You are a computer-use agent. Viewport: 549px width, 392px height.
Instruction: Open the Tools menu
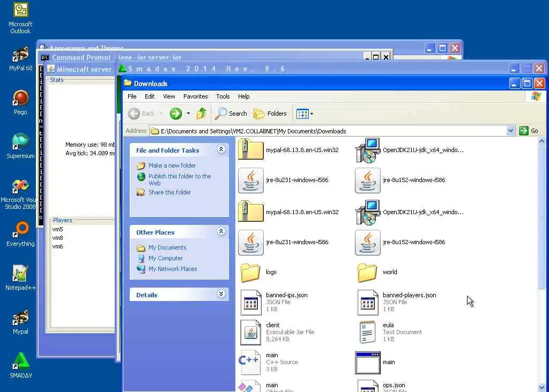(222, 96)
